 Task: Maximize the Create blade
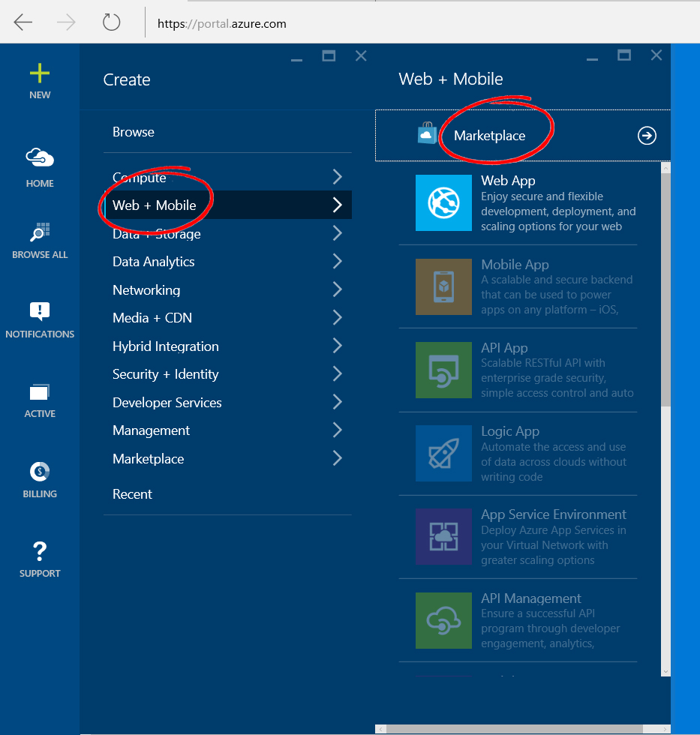pyautogui.click(x=329, y=56)
